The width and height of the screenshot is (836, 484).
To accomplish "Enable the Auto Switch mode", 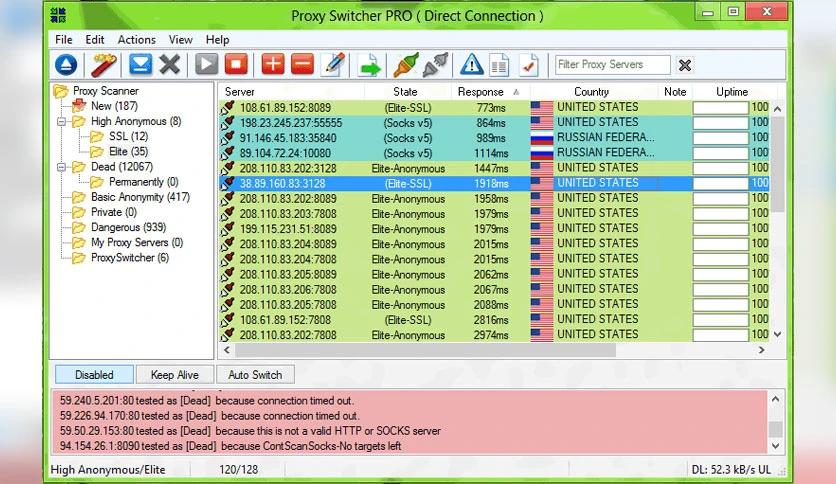I will pyautogui.click(x=255, y=375).
